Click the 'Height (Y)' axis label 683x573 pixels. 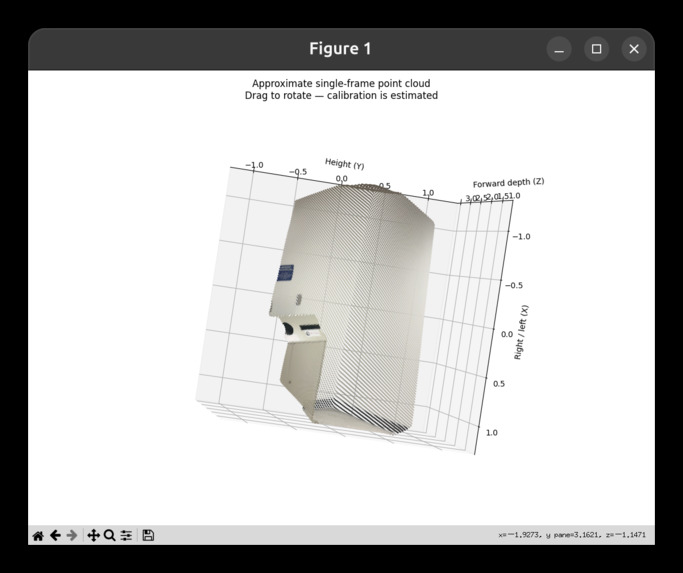tap(345, 164)
